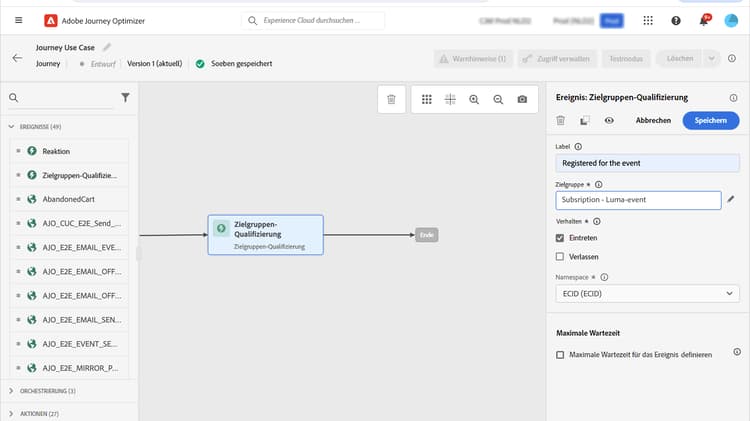The width and height of the screenshot is (750, 421).
Task: Open the hamburger navigation menu
Action: click(19, 20)
